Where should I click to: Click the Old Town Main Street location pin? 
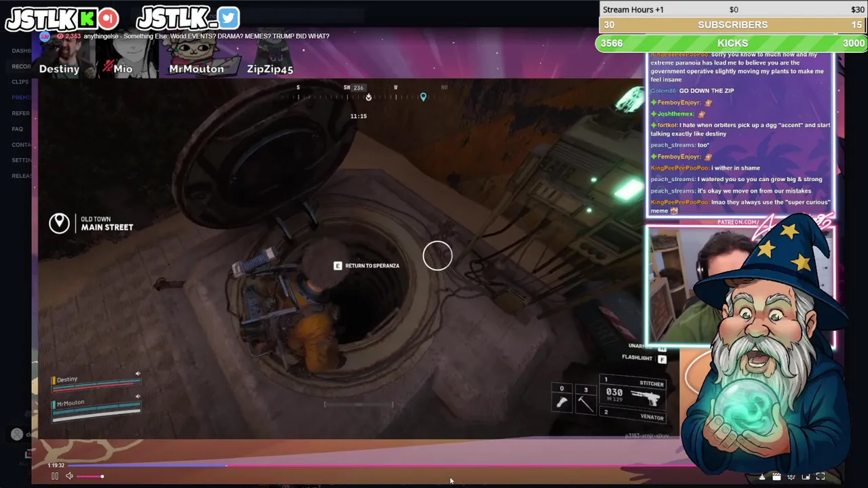point(59,223)
